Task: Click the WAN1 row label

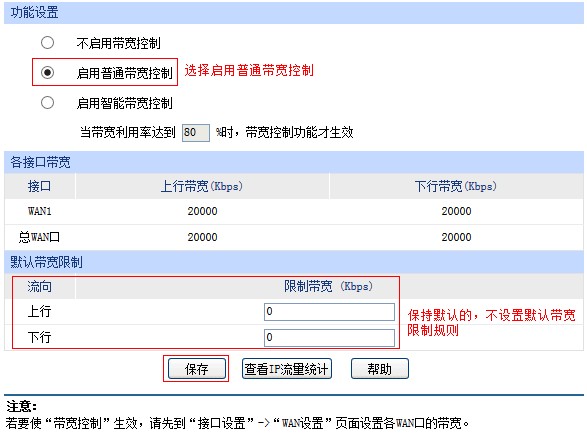Action: [x=39, y=211]
